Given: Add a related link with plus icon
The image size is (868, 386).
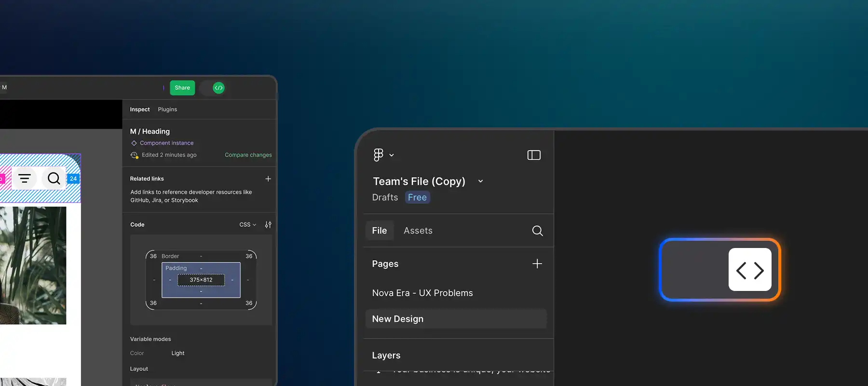Looking at the screenshot, I should coord(268,179).
